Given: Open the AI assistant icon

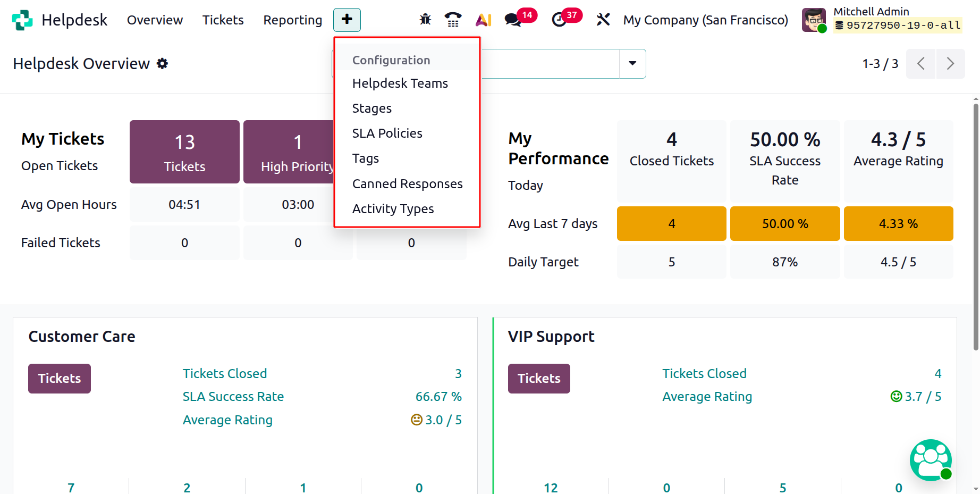Looking at the screenshot, I should point(483,20).
